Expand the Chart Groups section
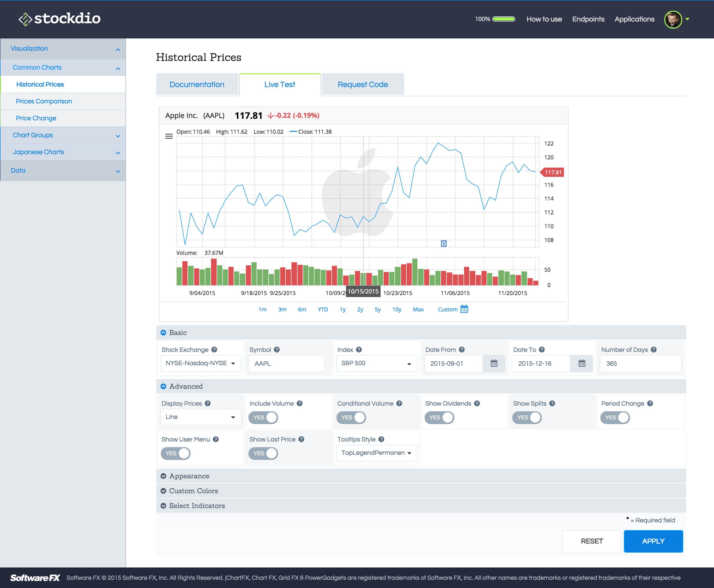The width and height of the screenshot is (714, 588). click(x=63, y=135)
